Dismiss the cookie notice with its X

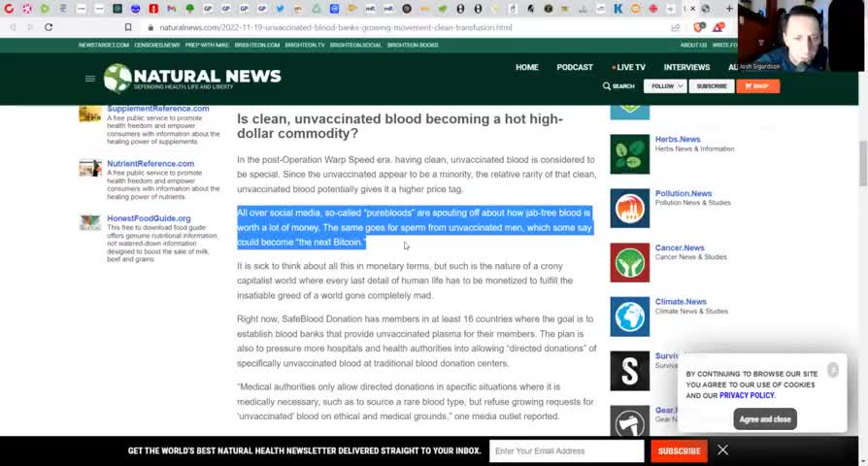[833, 370]
